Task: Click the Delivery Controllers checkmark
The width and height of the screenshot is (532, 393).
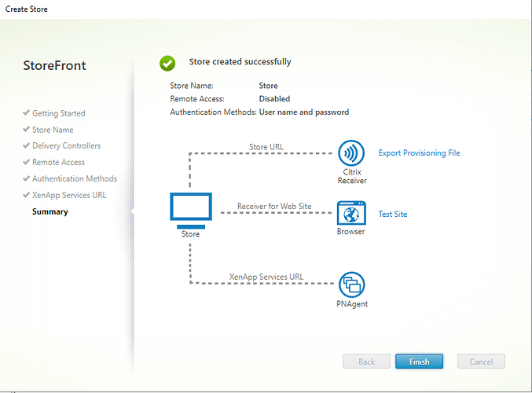Action: point(27,146)
